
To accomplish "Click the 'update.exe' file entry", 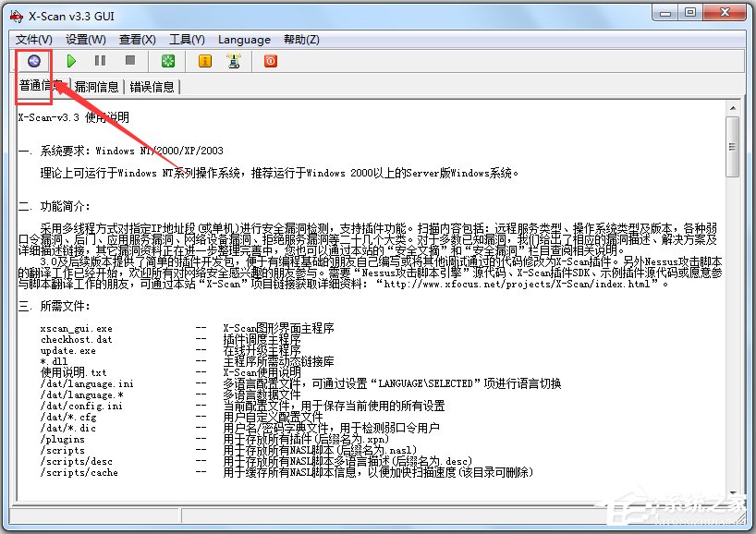I will 68,351.
